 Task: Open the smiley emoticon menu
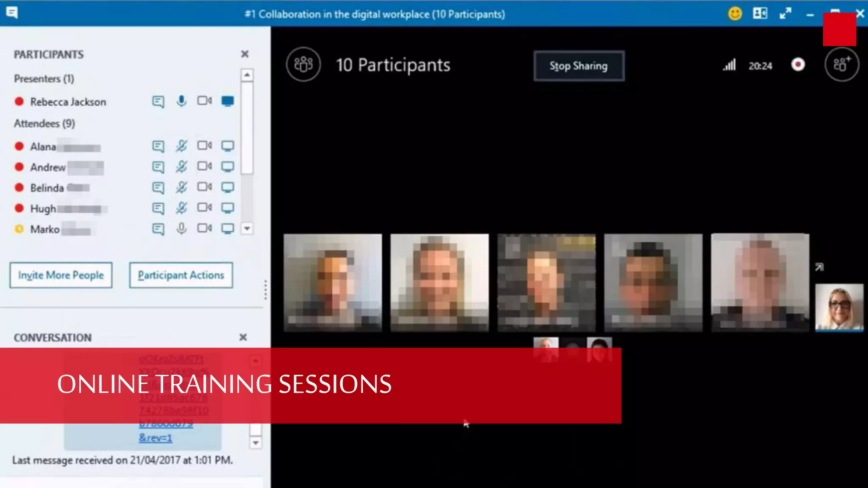point(735,14)
